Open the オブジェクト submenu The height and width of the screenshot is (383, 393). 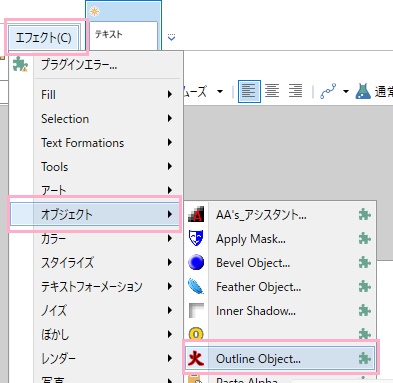[96, 214]
